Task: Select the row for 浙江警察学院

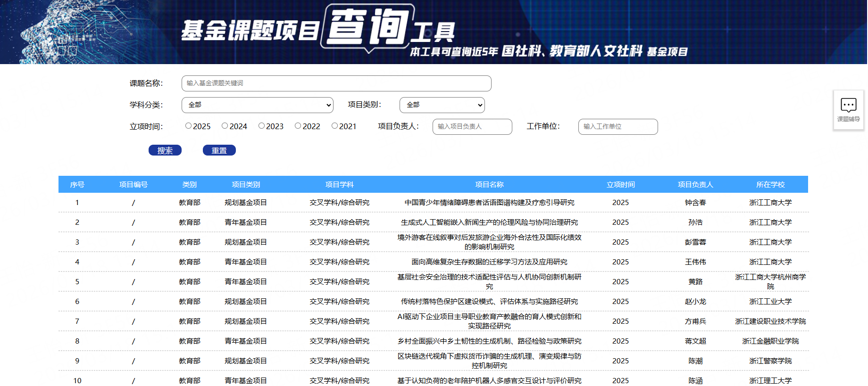Action: (433, 361)
